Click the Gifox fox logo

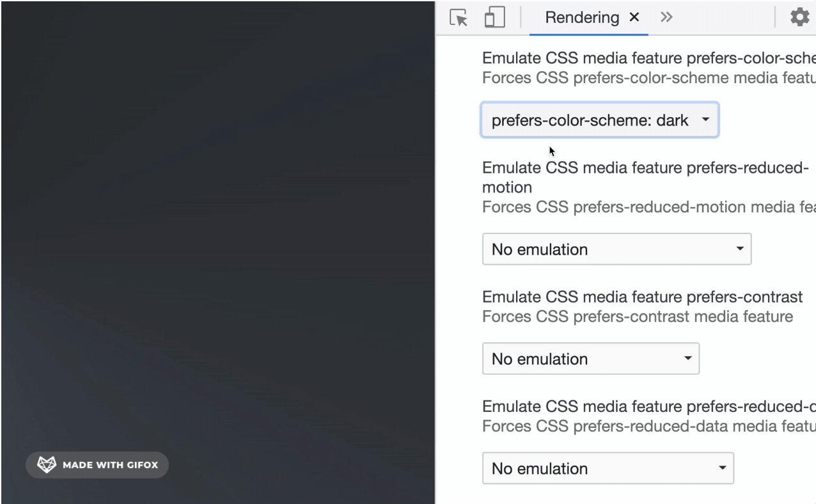(x=47, y=465)
